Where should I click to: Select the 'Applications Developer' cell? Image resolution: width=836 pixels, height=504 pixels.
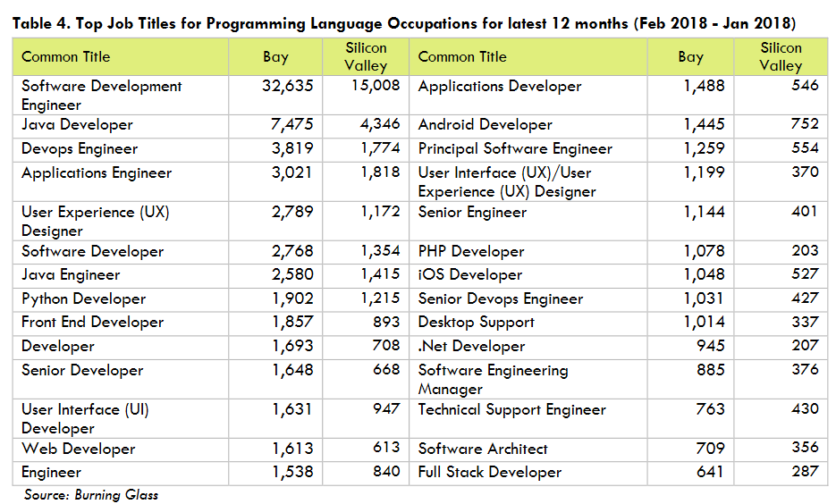(500, 87)
